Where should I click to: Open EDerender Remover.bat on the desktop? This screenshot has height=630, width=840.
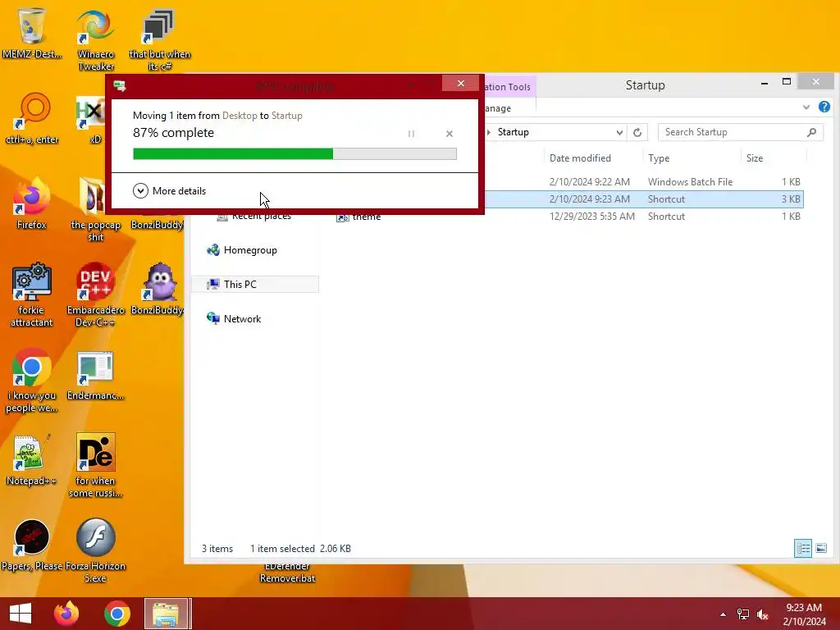[287, 573]
